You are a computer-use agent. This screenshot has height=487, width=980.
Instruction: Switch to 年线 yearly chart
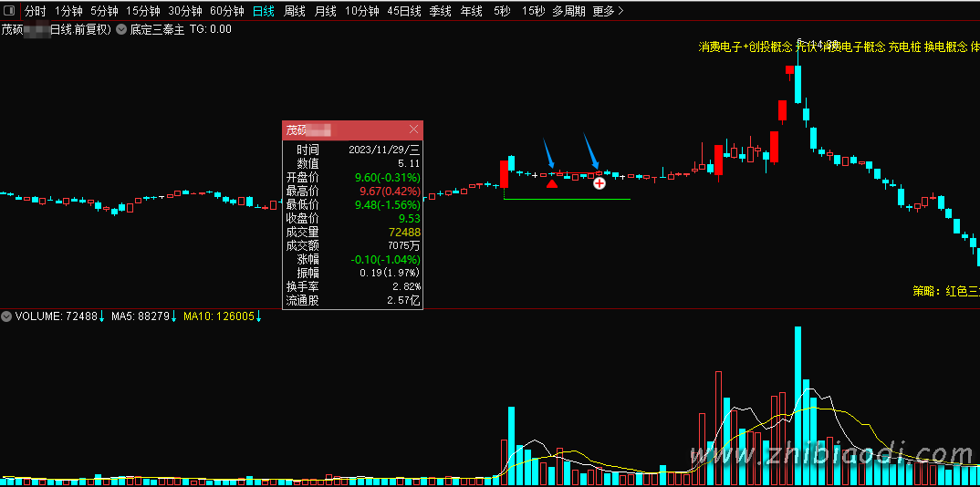point(471,11)
